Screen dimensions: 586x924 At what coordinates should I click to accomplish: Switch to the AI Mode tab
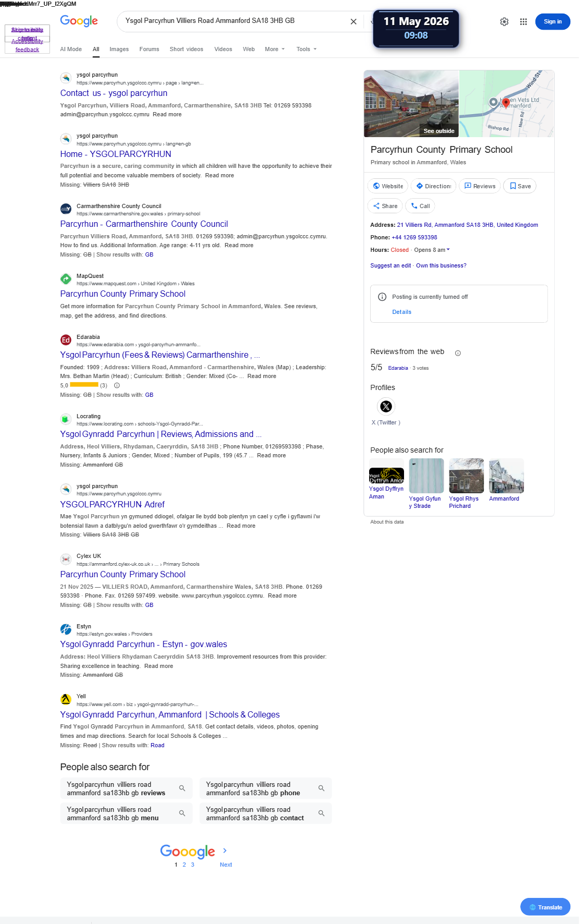(71, 49)
